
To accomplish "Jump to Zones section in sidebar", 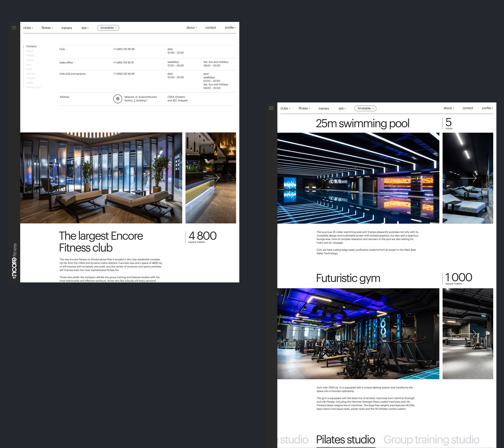I will [x=30, y=60].
